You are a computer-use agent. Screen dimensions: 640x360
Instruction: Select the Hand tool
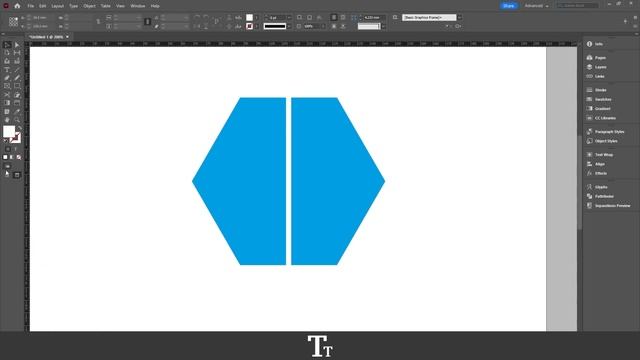pos(7,120)
